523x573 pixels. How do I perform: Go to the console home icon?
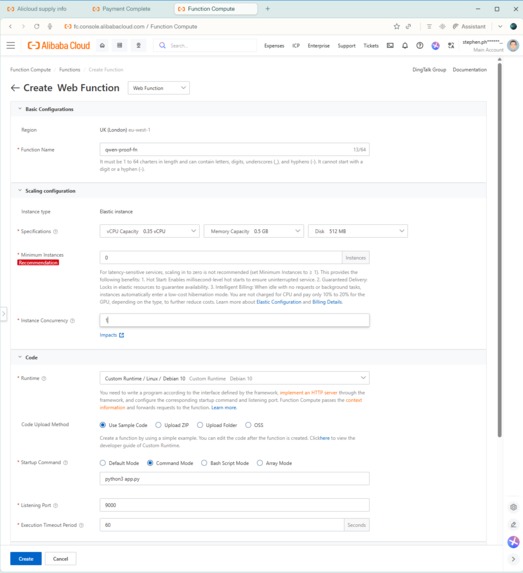pos(102,45)
